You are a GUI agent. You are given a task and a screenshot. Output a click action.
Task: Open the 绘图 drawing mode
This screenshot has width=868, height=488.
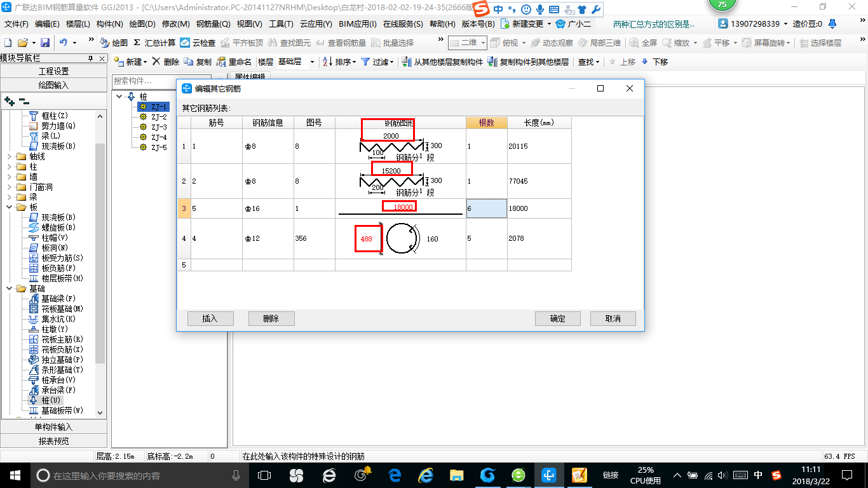coord(114,43)
